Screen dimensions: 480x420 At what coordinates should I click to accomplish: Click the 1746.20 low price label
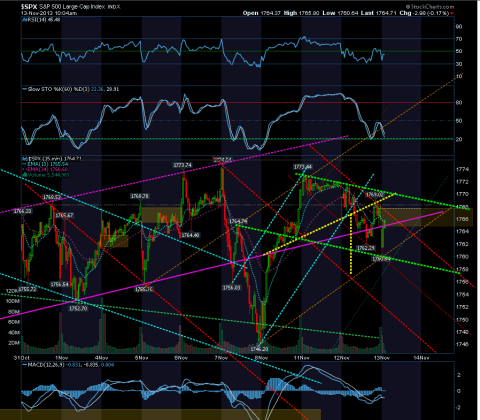pyautogui.click(x=259, y=349)
